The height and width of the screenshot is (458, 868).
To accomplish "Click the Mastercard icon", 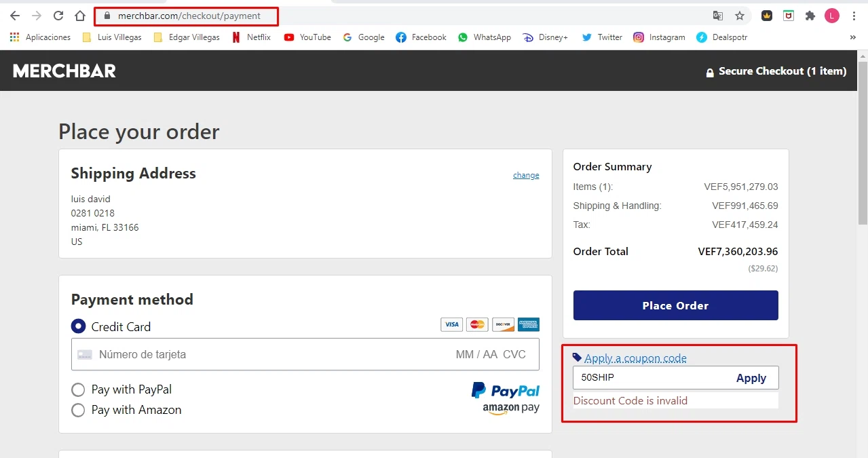I will click(477, 324).
